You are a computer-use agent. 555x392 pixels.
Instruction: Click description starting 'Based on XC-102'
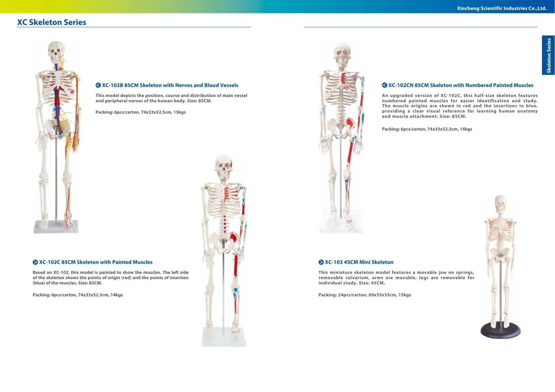pyautogui.click(x=111, y=278)
